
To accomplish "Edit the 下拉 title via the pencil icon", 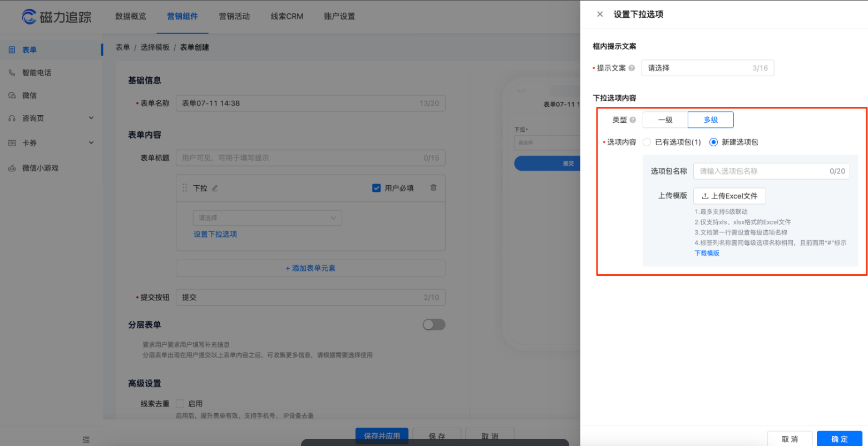I will [216, 188].
